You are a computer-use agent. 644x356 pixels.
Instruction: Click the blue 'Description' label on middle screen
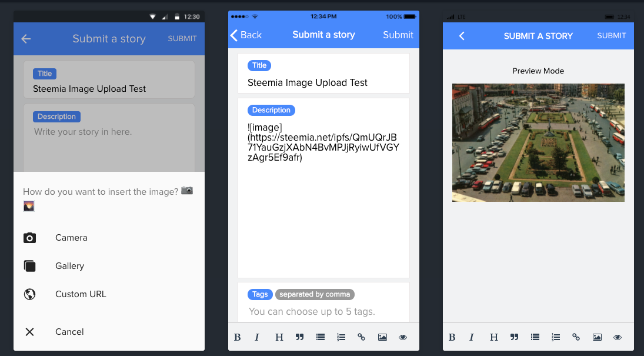click(271, 110)
